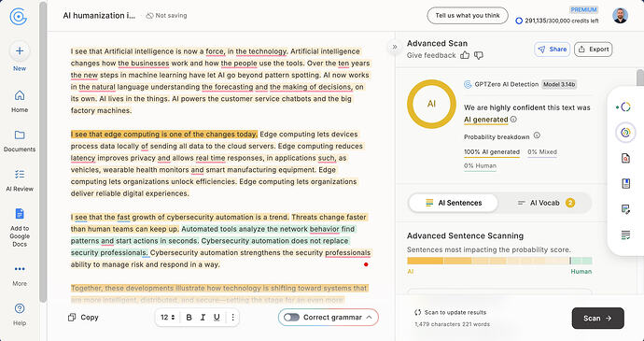Click Add to Google Docs icon
This screenshot has height=341, width=644.
[20, 214]
